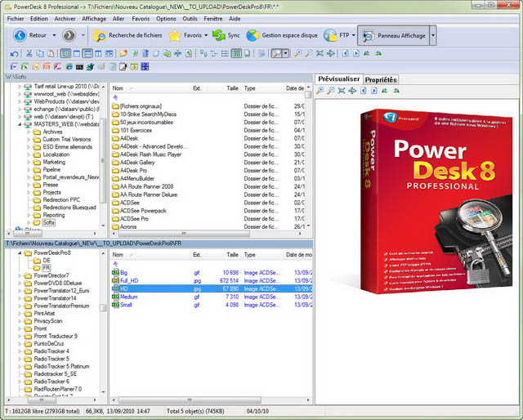Click upper folder tree vertical scrollbar thumb
This screenshot has height=420, width=523.
[x=103, y=161]
